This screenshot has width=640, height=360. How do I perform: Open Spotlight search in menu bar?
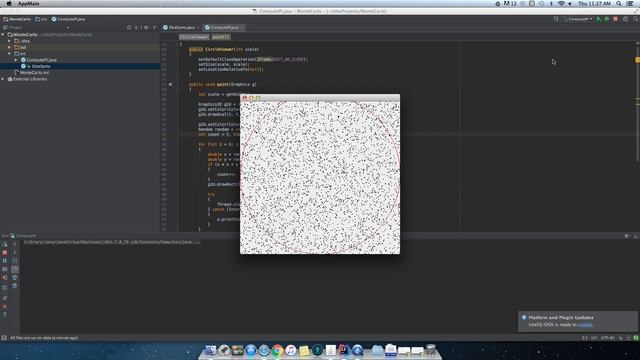click(x=619, y=4)
